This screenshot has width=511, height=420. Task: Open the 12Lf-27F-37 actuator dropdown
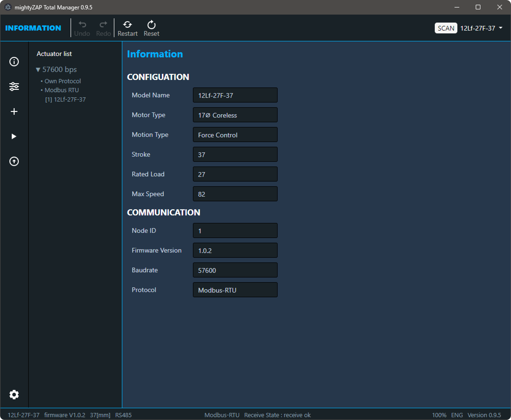click(x=500, y=28)
